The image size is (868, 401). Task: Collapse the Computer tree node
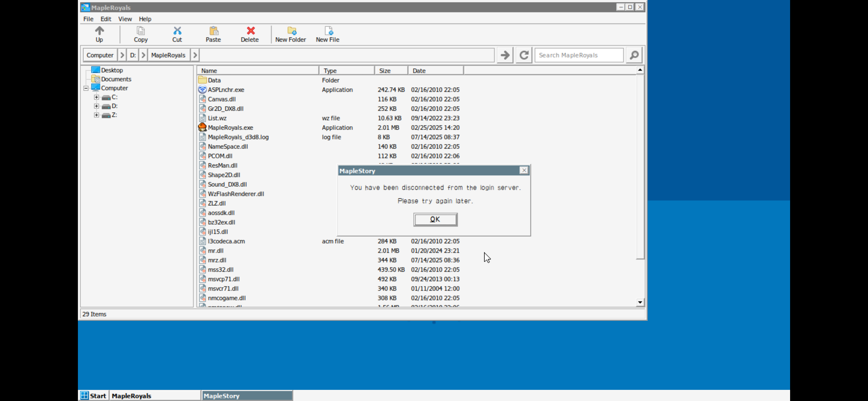tap(86, 88)
